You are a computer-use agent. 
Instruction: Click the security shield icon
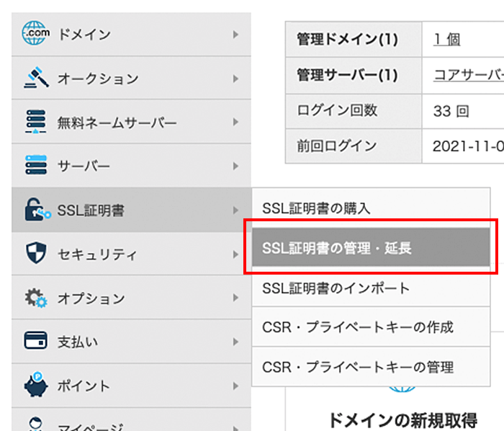pyautogui.click(x=36, y=254)
